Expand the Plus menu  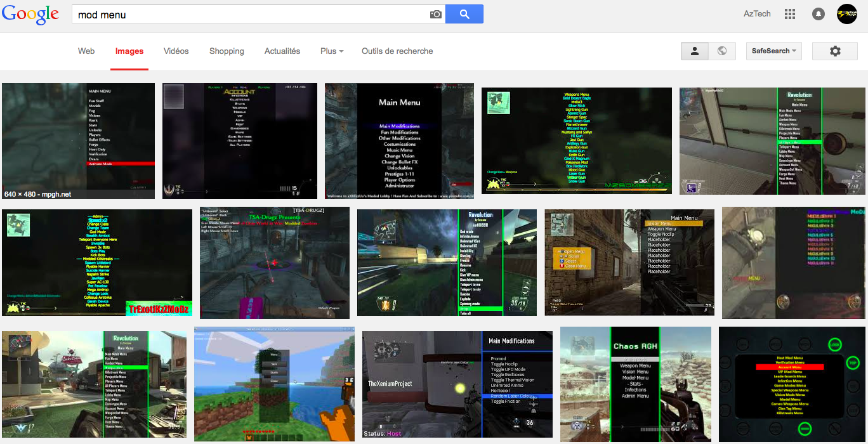point(332,51)
